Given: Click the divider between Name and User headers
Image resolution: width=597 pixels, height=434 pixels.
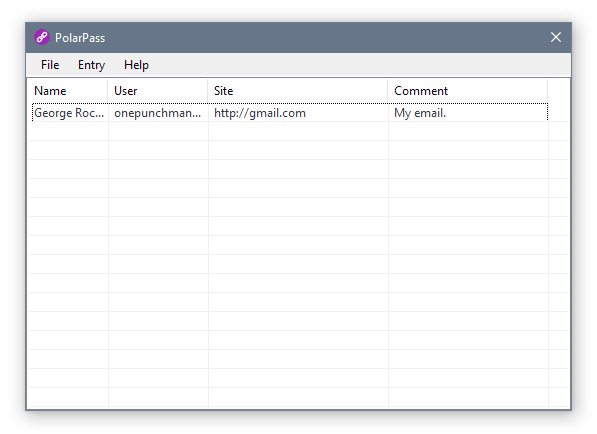Looking at the screenshot, I should click(x=108, y=91).
